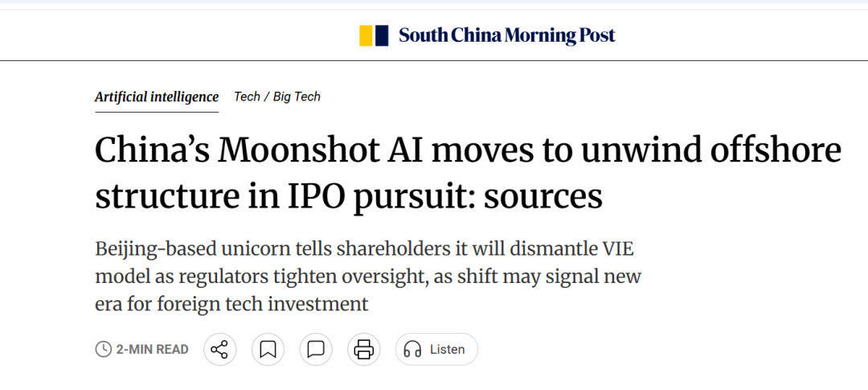Image resolution: width=868 pixels, height=390 pixels.
Task: Print the article using printer icon
Action: point(364,350)
